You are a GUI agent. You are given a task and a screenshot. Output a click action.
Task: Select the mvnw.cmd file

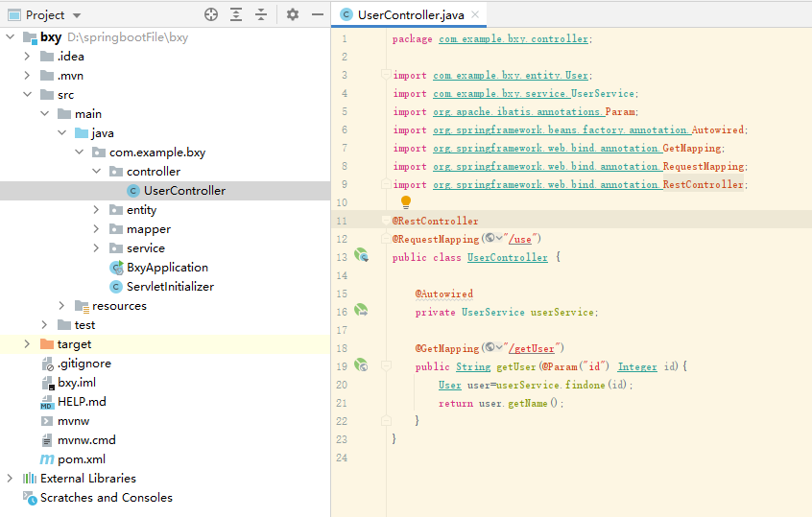coord(86,440)
